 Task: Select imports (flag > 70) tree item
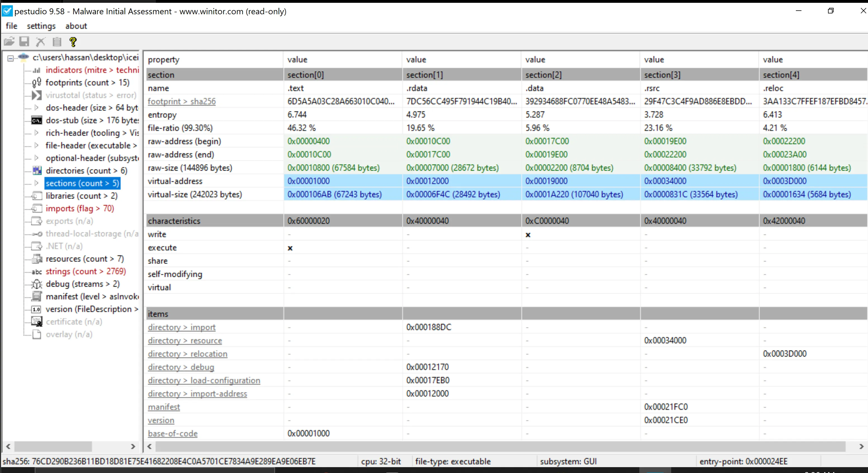tap(80, 209)
